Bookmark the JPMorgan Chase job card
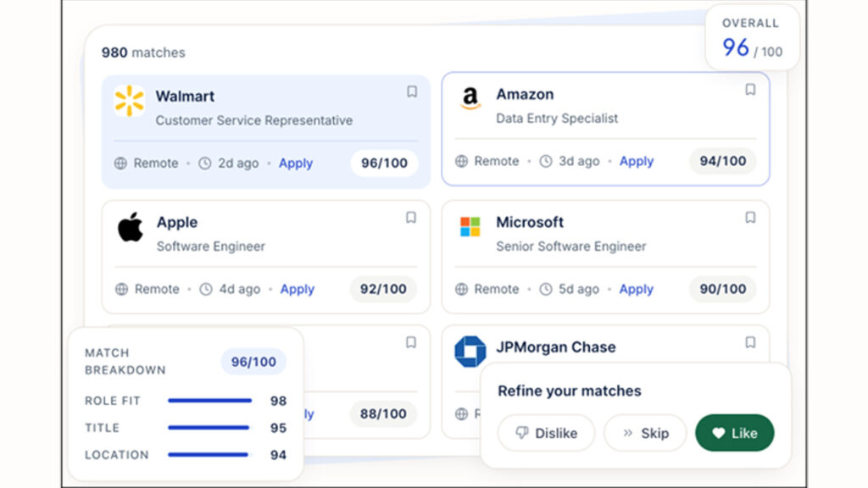The image size is (868, 488). pos(750,342)
